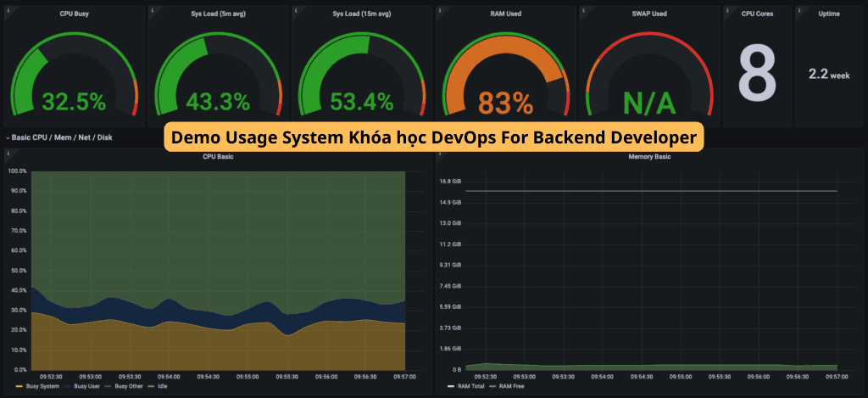Click 09:55:00 on the CPU Basic time axis
Viewport: 868px width, 398px height.
point(248,377)
